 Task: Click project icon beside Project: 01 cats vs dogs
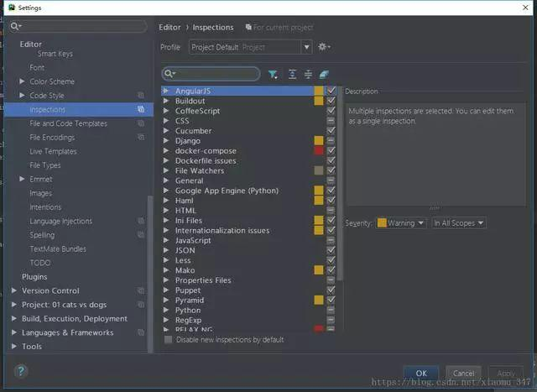click(141, 305)
